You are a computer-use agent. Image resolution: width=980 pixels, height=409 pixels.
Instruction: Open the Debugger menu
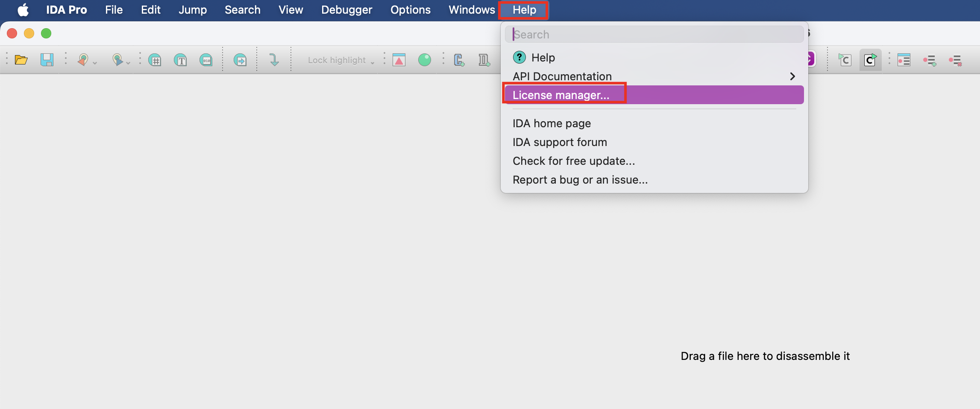coord(346,10)
